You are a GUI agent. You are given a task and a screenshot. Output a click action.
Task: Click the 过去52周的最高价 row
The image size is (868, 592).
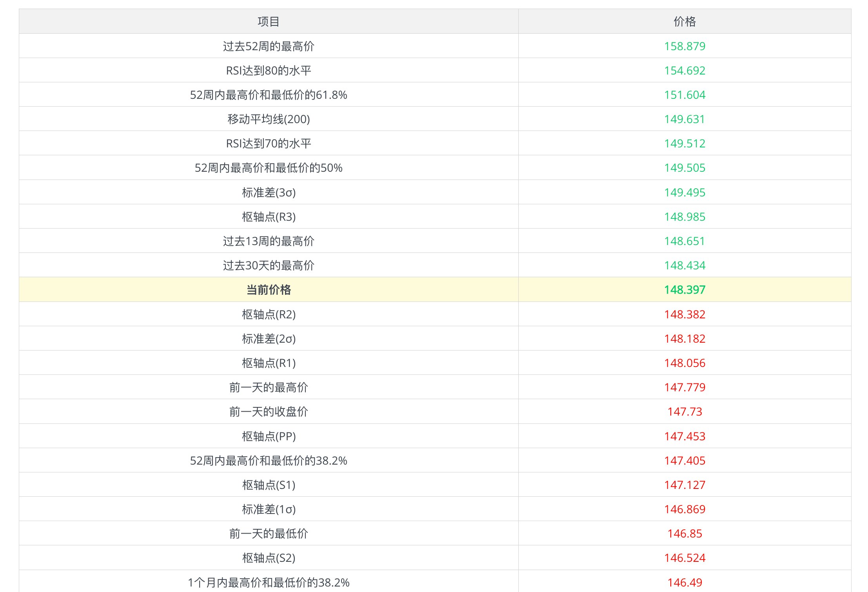269,46
